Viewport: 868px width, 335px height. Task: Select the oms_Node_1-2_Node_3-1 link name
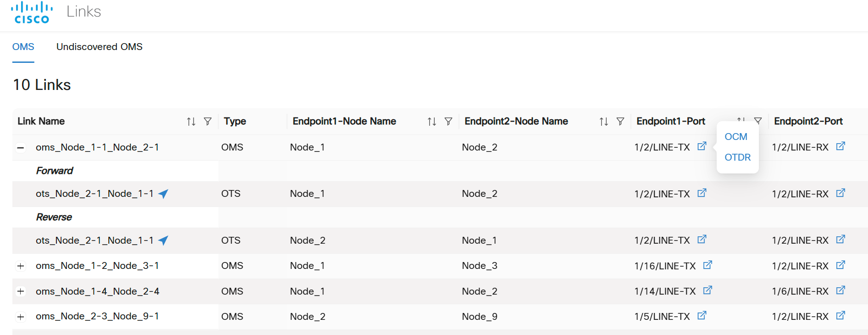(97, 266)
